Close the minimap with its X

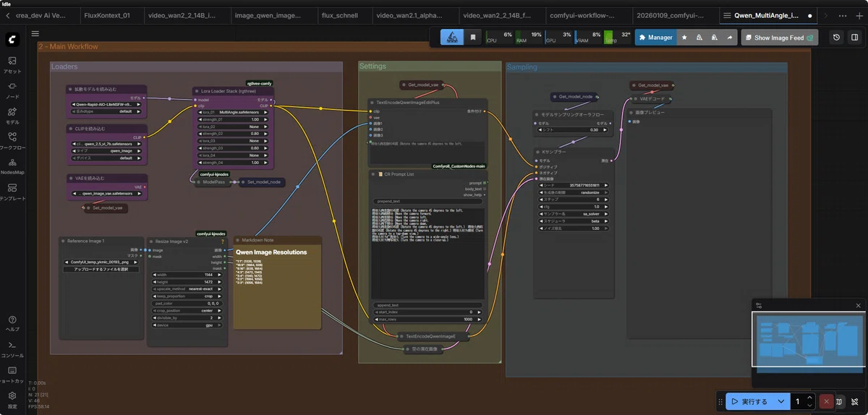(859, 305)
